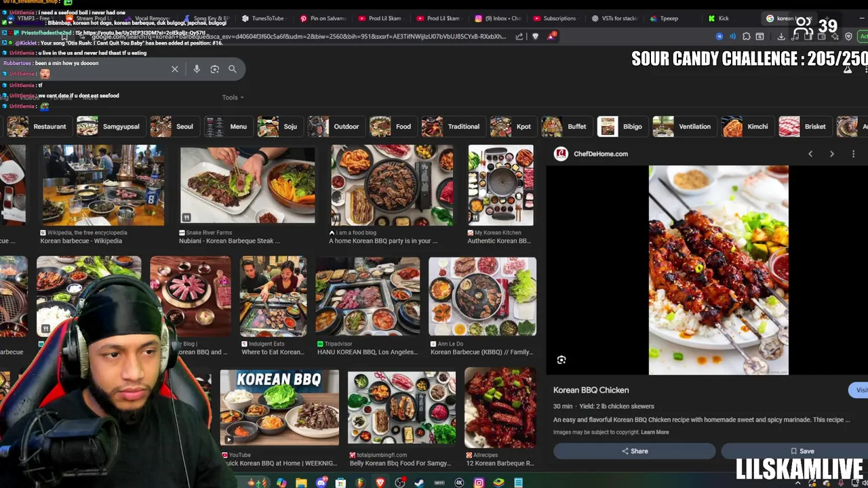Screen dimensions: 868x488
Task: Filter images by the Traditional chip
Action: click(451, 127)
